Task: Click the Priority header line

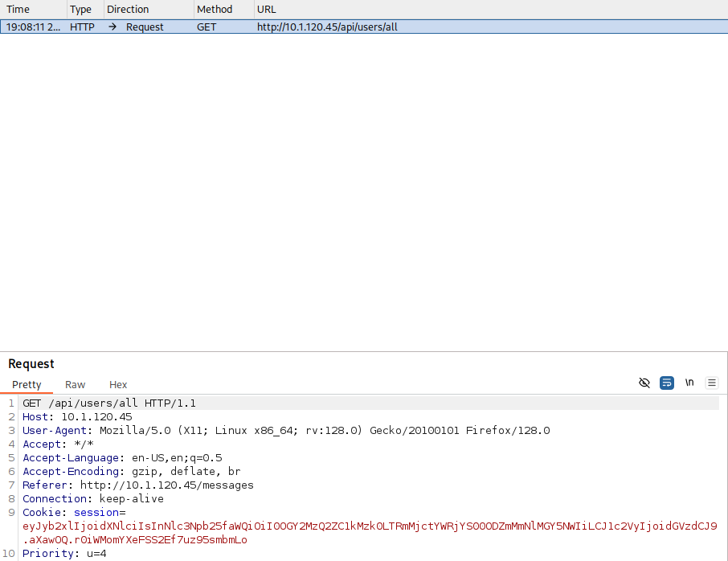Action: coord(64,554)
